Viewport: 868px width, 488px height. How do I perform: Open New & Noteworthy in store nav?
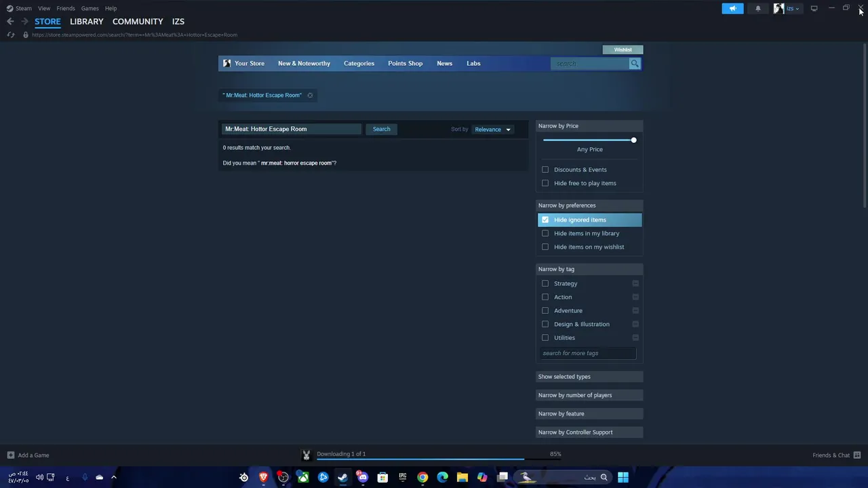[x=304, y=64]
